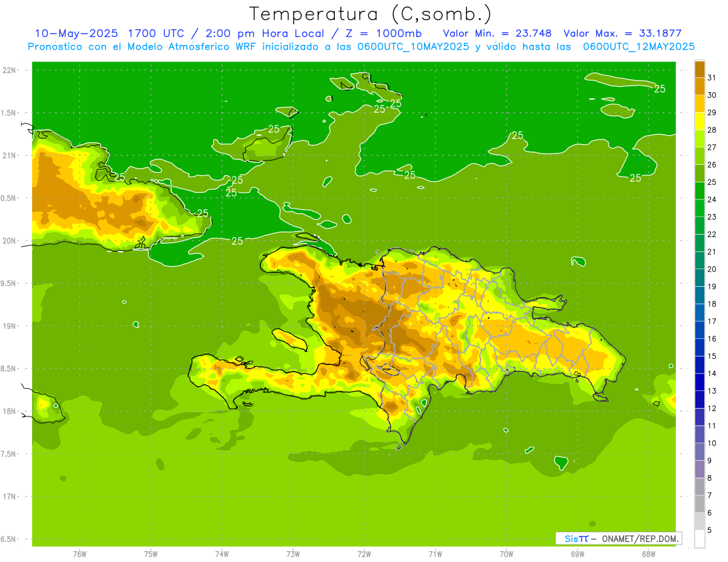Viewport: 728px width, 562px height.
Task: Click the "22N" latitude axis label
Action: (9, 70)
